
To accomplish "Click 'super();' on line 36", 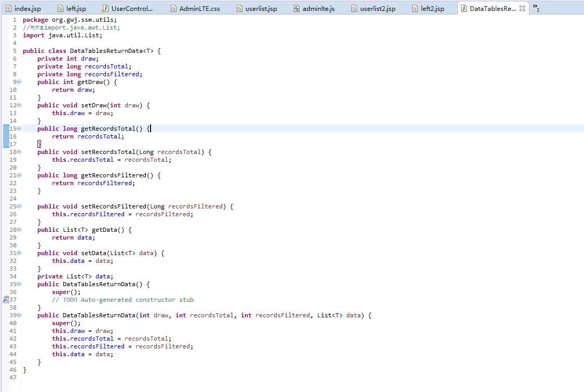I will click(66, 292).
